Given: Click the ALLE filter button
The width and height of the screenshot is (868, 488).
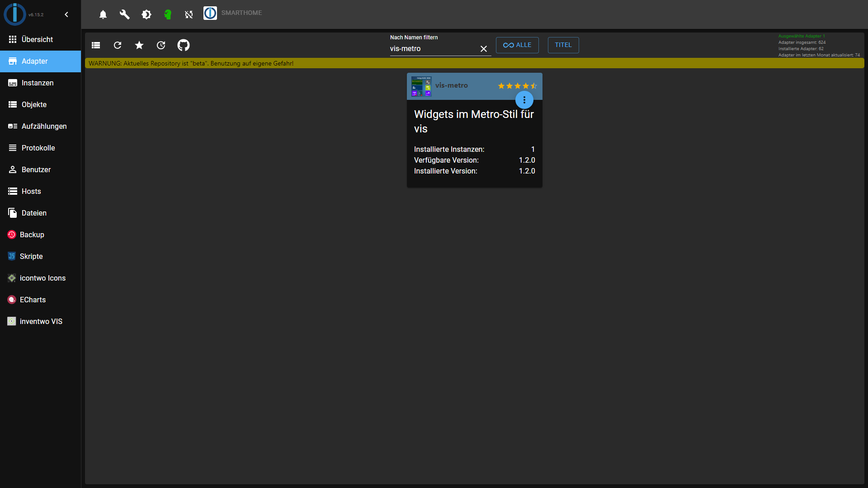Looking at the screenshot, I should (x=517, y=45).
